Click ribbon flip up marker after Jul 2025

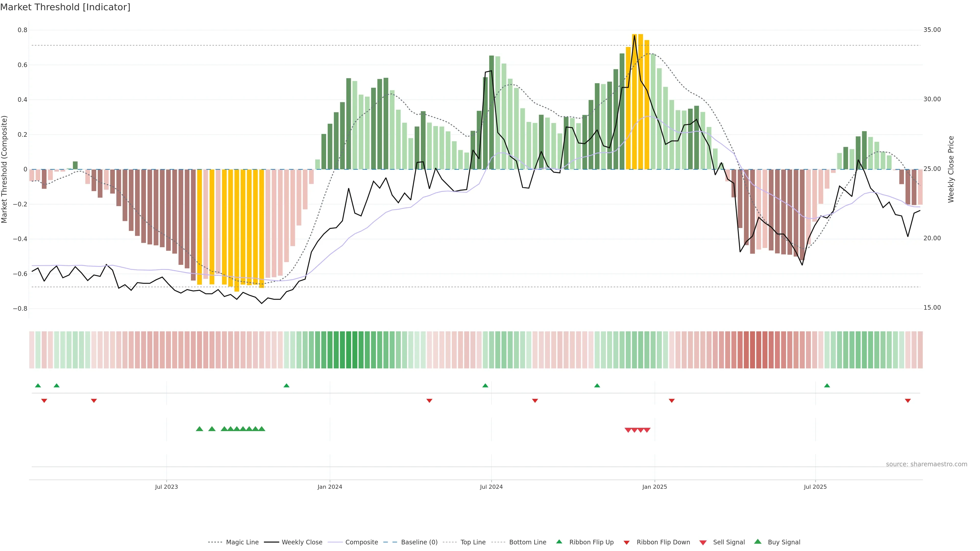pyautogui.click(x=827, y=386)
